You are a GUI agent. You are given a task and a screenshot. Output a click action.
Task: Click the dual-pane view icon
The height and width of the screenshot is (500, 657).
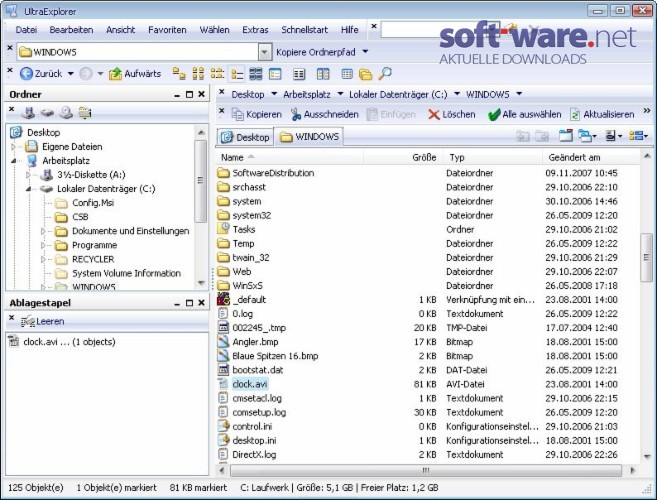click(x=323, y=74)
